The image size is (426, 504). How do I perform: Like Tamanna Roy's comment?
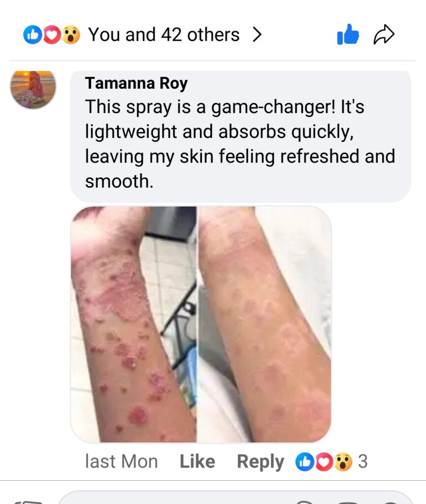197,462
